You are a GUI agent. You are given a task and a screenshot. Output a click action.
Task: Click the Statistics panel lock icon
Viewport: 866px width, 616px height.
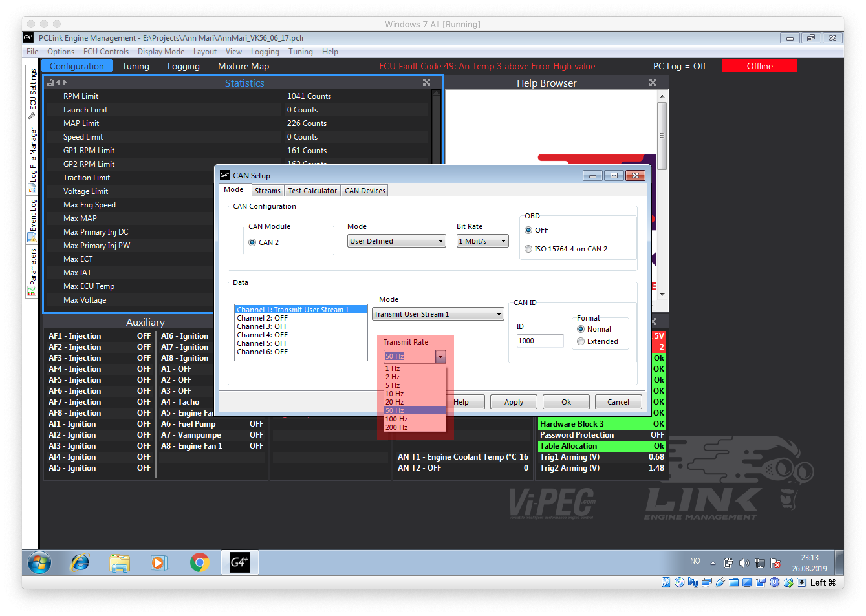[50, 83]
